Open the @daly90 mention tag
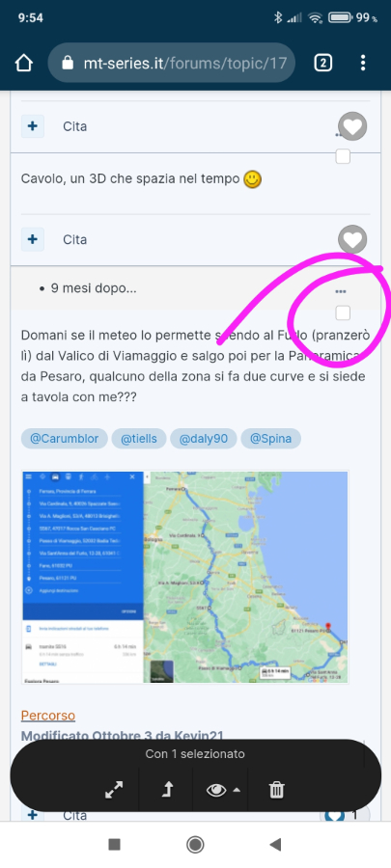This screenshot has width=391, height=868. [204, 439]
